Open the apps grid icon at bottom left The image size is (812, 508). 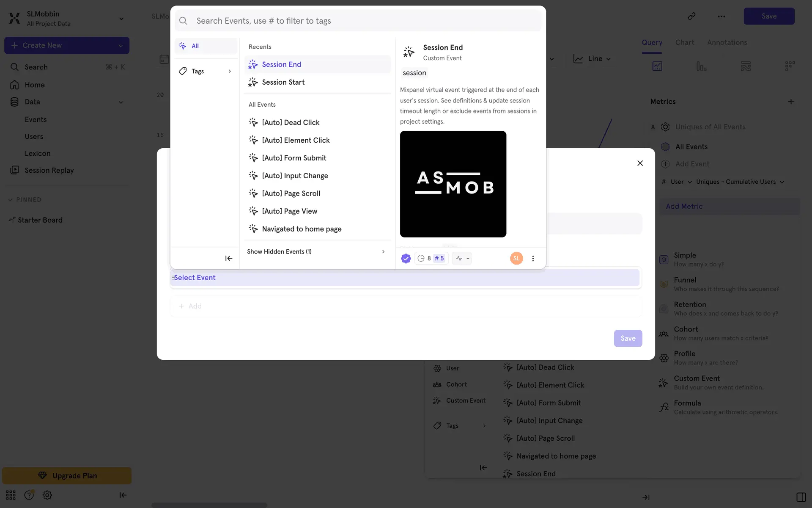click(x=11, y=495)
